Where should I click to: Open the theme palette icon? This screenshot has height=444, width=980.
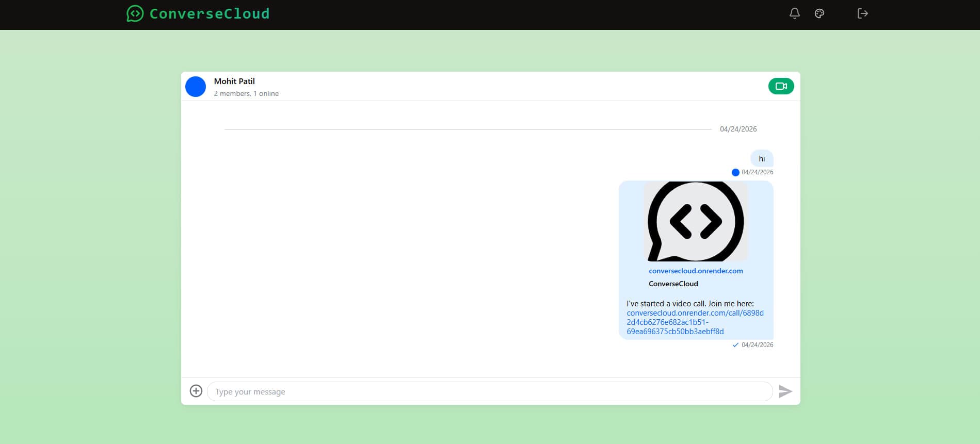[x=820, y=13]
